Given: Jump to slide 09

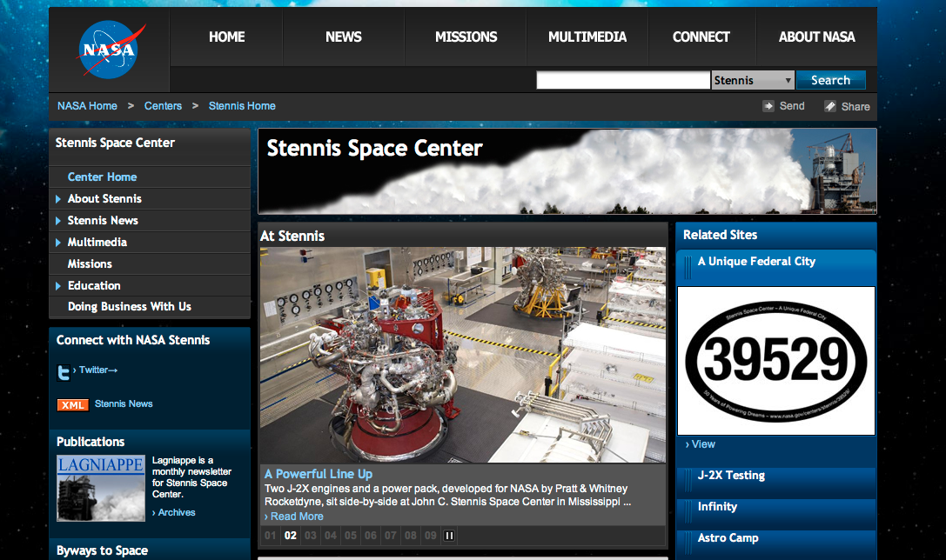Looking at the screenshot, I should point(430,536).
